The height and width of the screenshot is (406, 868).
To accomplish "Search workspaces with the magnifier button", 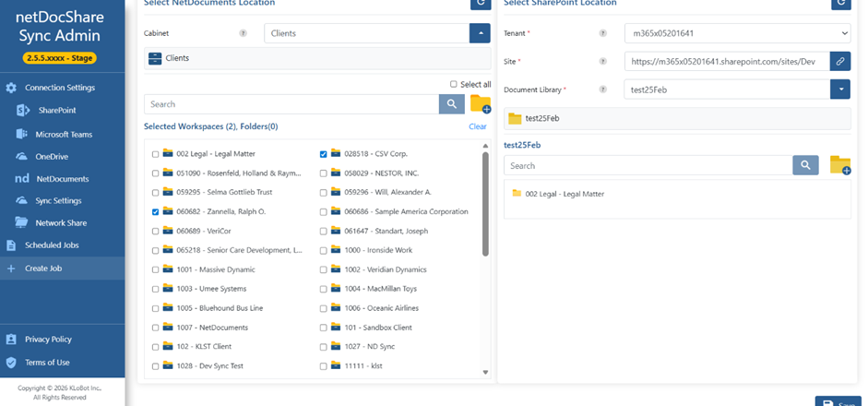I will [x=452, y=104].
